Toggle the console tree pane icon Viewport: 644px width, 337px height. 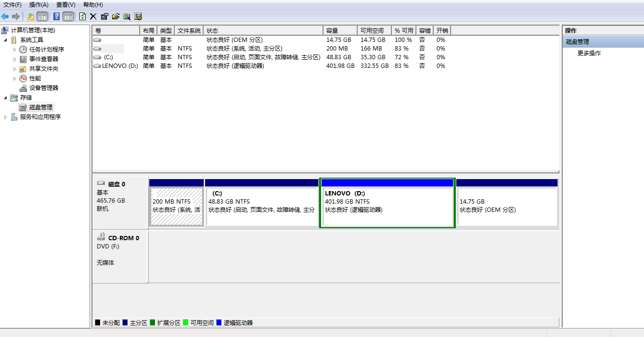[x=42, y=16]
